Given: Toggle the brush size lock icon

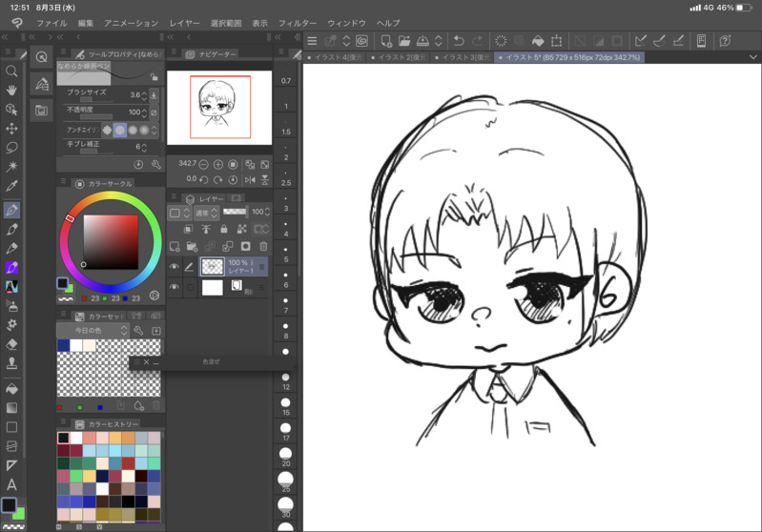Looking at the screenshot, I should [x=154, y=77].
